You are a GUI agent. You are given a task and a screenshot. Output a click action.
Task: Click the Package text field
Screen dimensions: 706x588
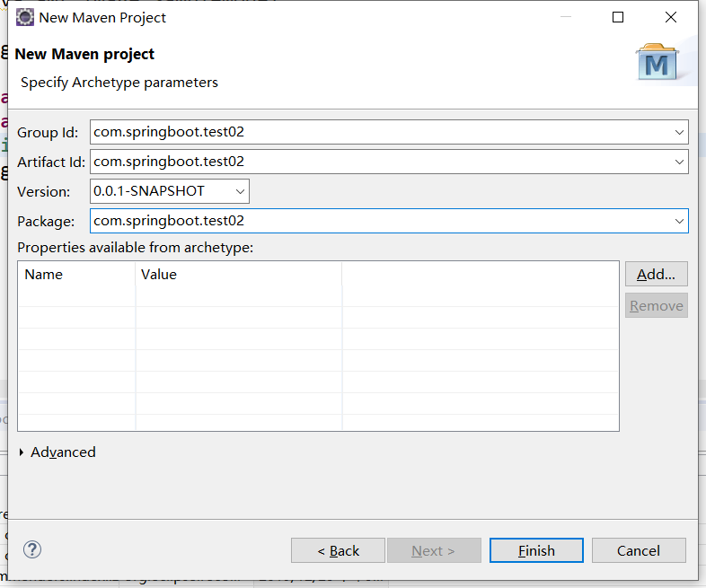pos(389,221)
